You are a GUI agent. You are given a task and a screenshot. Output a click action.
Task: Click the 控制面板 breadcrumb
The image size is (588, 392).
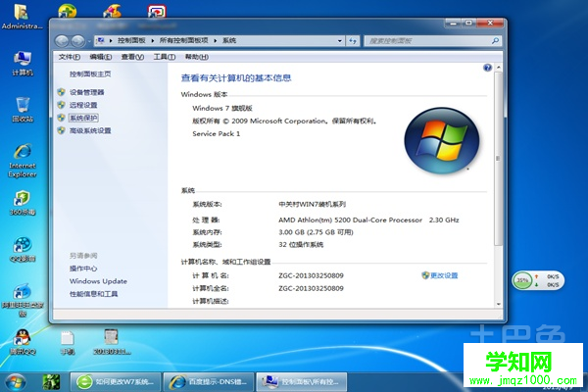click(x=131, y=40)
